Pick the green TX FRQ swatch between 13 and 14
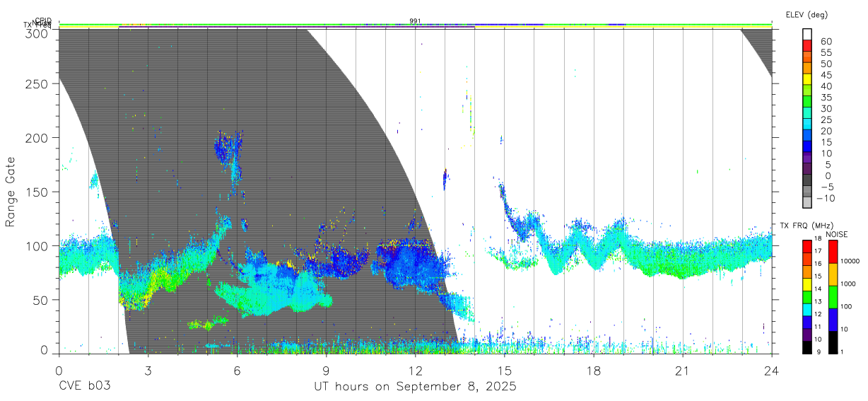This screenshot has height=401, width=868. click(x=807, y=297)
